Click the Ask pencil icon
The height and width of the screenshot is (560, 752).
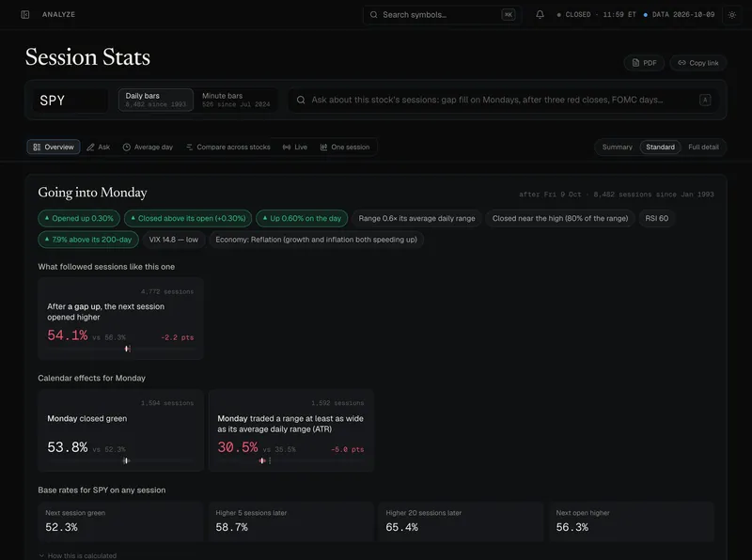pyautogui.click(x=90, y=148)
